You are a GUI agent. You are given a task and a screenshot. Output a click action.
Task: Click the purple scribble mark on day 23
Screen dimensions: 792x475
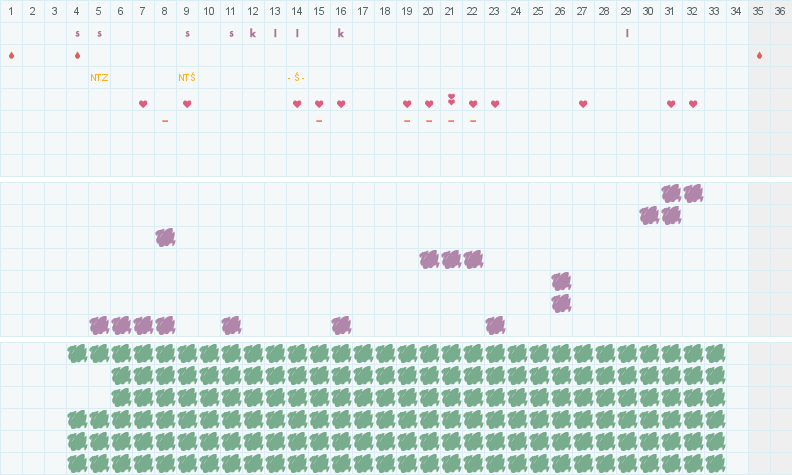click(495, 325)
